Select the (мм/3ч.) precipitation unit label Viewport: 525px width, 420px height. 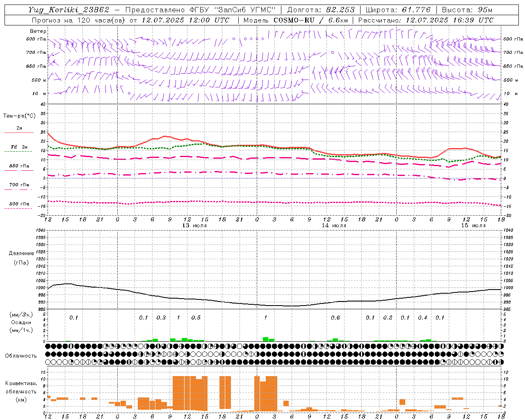tap(21, 315)
